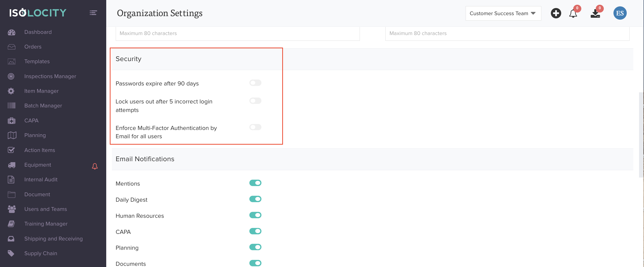
Task: Open the downloads tray icon
Action: pos(595,14)
